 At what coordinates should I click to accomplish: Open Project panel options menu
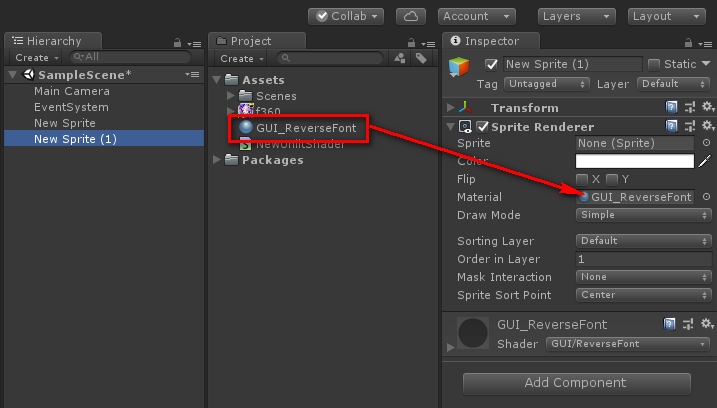point(428,44)
